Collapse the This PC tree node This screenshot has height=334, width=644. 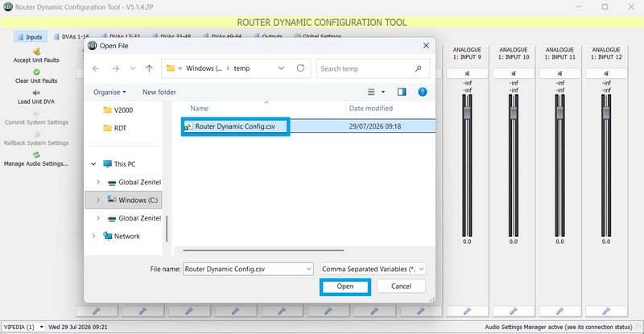tap(93, 164)
